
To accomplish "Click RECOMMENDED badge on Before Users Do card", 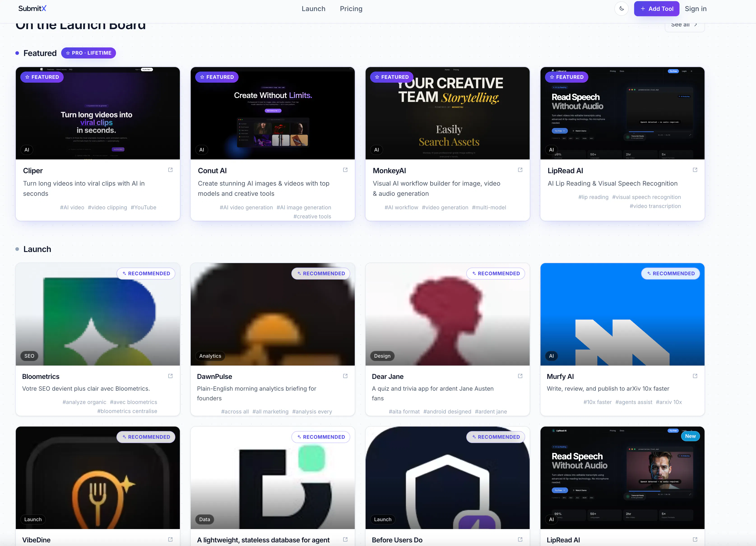I will pos(496,437).
